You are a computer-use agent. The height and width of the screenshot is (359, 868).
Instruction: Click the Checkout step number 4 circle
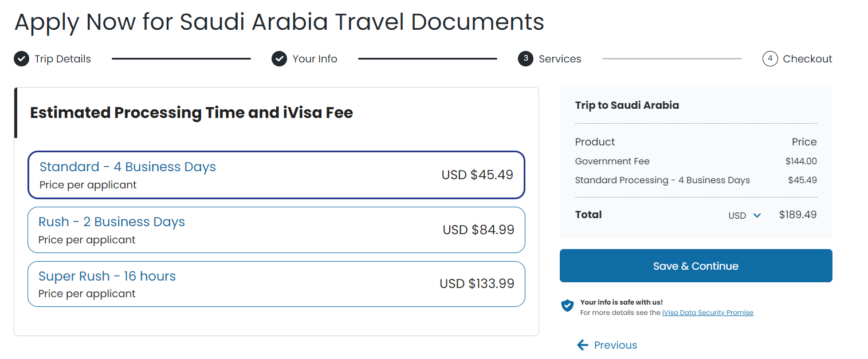click(770, 58)
